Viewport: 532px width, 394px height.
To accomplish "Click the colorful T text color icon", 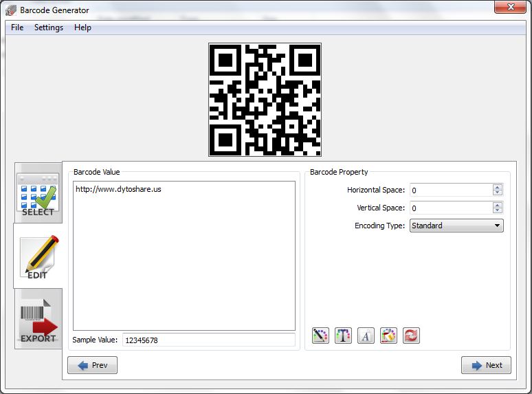I will 343,336.
